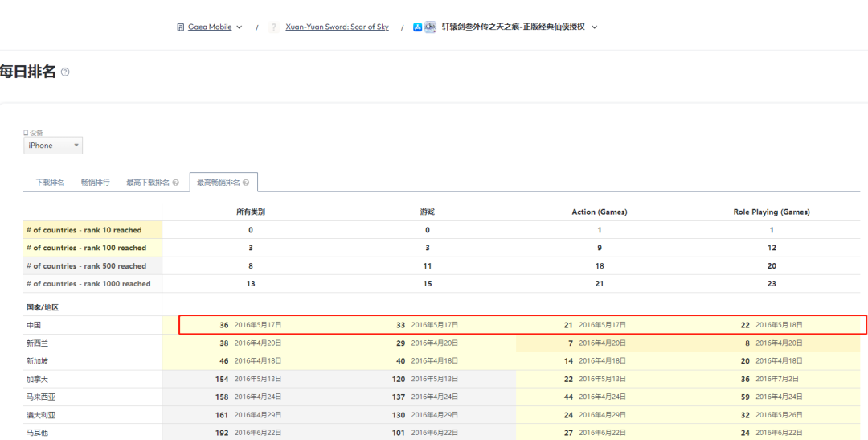868x440 pixels.
Task: Click the game app thumbnail in breadcrumb
Action: pyautogui.click(x=430, y=27)
